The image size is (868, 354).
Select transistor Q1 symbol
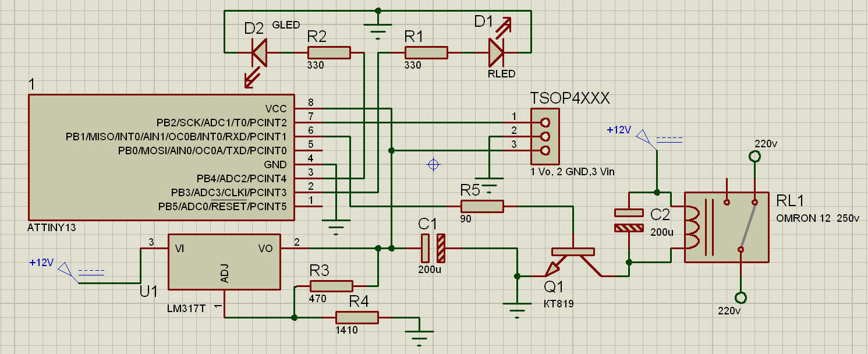(x=573, y=261)
